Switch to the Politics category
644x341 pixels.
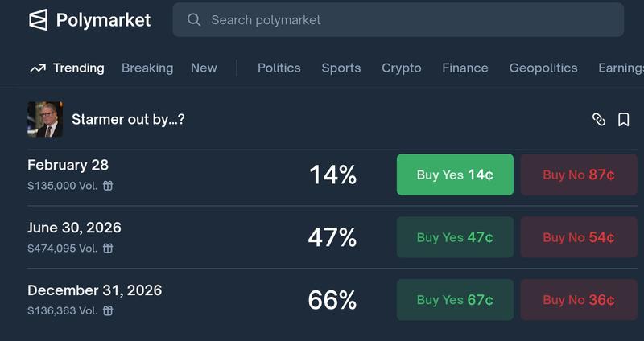(279, 68)
